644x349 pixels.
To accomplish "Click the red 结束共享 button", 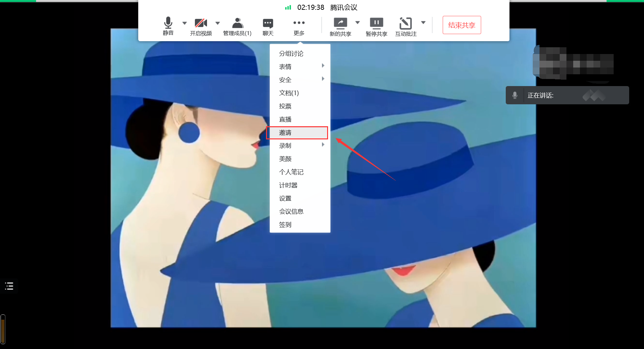I will 462,25.
